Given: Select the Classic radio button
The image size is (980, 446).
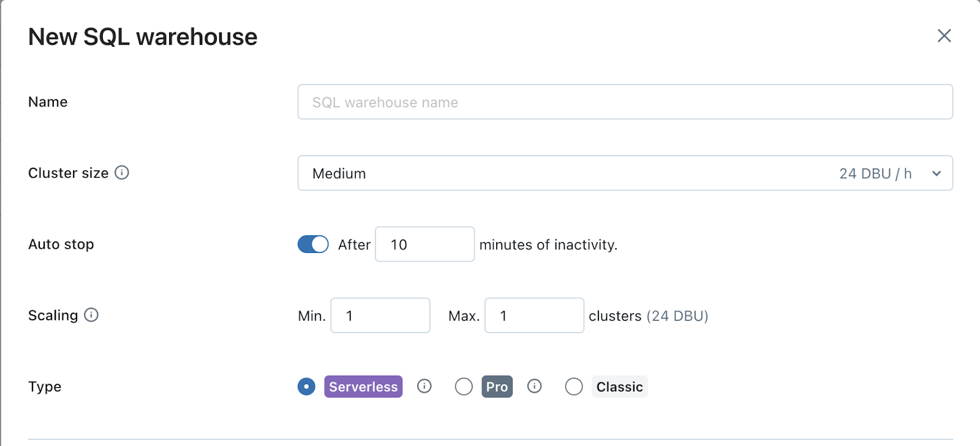Looking at the screenshot, I should coord(574,387).
